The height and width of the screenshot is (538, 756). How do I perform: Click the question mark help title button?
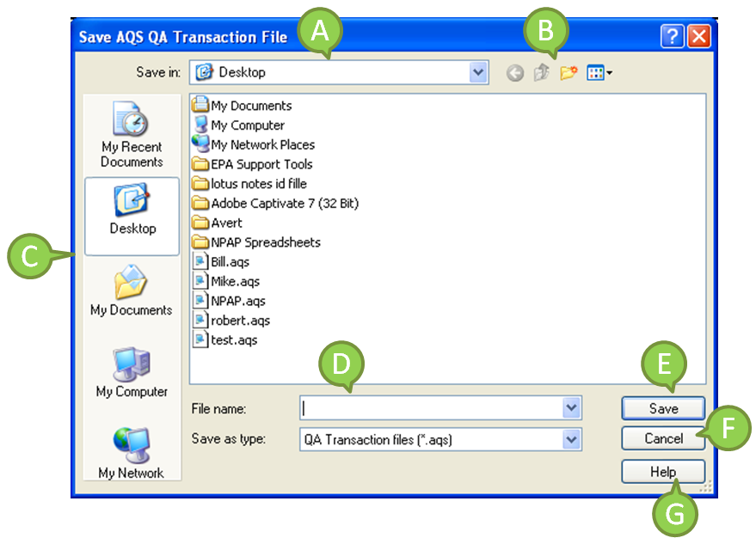[673, 37]
